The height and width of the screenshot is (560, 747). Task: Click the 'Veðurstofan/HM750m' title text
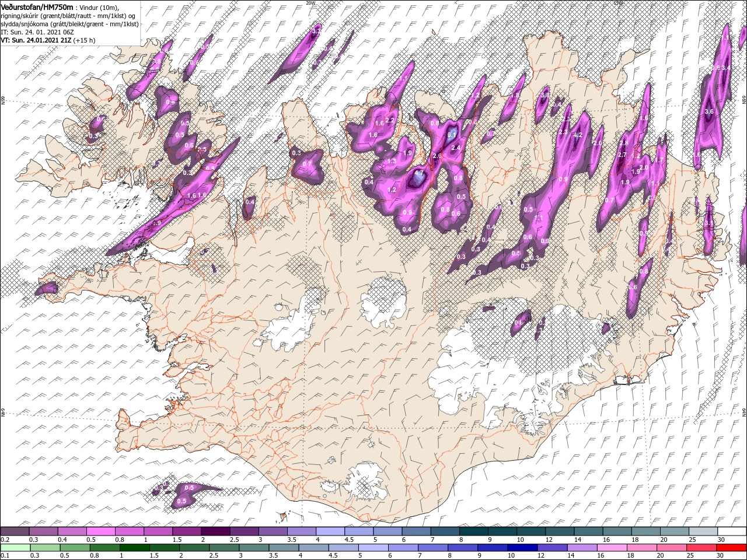(x=37, y=6)
